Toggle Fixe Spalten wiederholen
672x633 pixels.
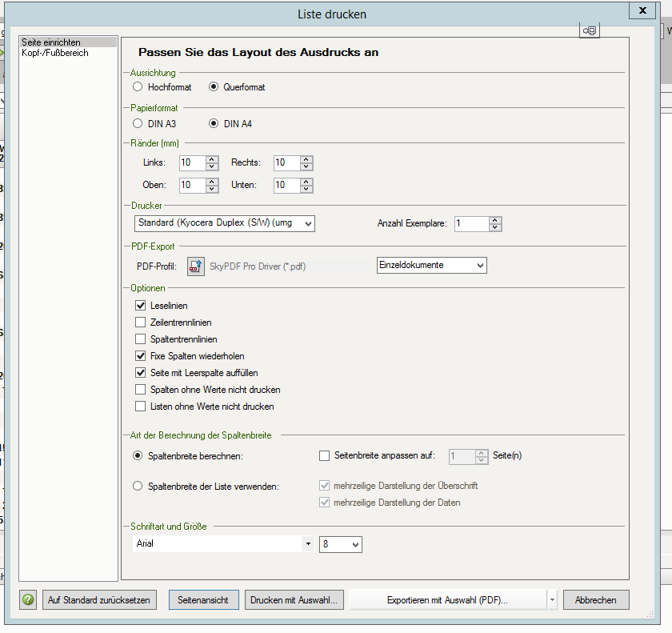coord(140,356)
